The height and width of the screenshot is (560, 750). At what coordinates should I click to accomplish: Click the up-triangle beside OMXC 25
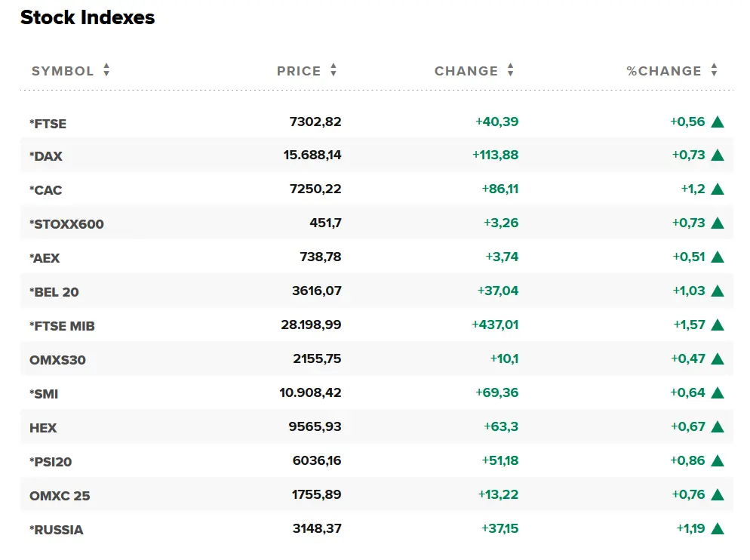point(719,495)
